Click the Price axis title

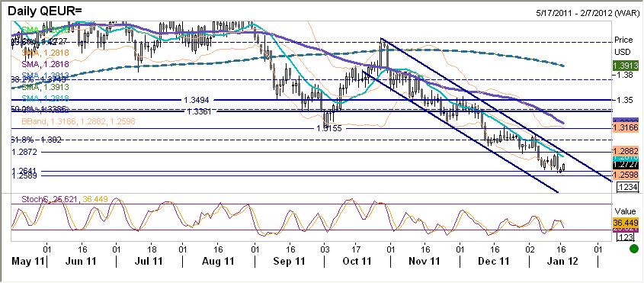(x=623, y=40)
